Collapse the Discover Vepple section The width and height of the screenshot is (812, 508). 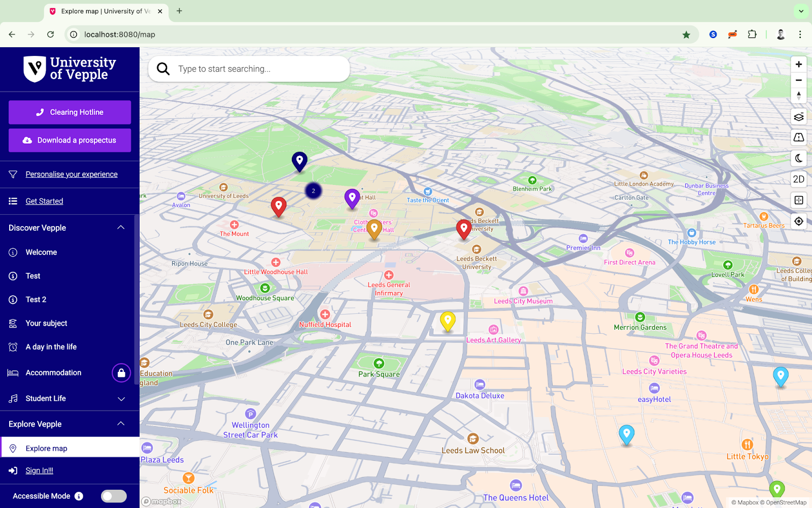(x=121, y=228)
